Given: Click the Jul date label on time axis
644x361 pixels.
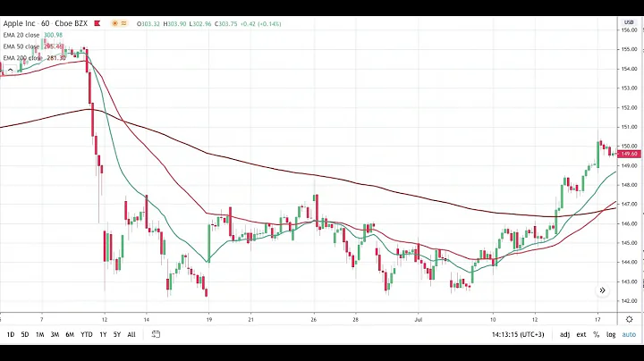Looking at the screenshot, I should coord(418,319).
